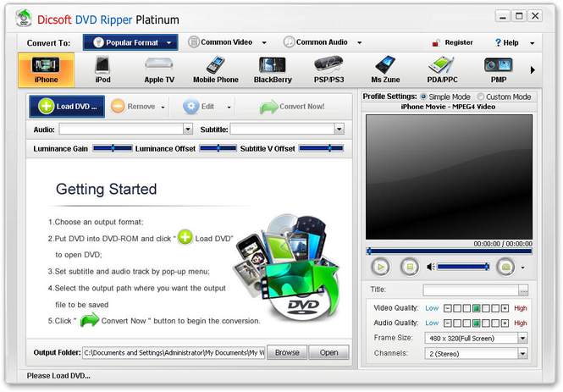This screenshot has width=563, height=392.
Task: Open the Channels dropdown
Action: [523, 354]
